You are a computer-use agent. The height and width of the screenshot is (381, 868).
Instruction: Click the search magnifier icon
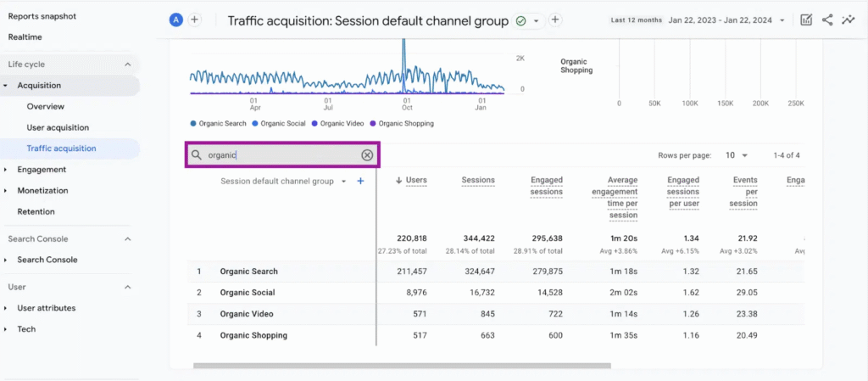point(197,155)
